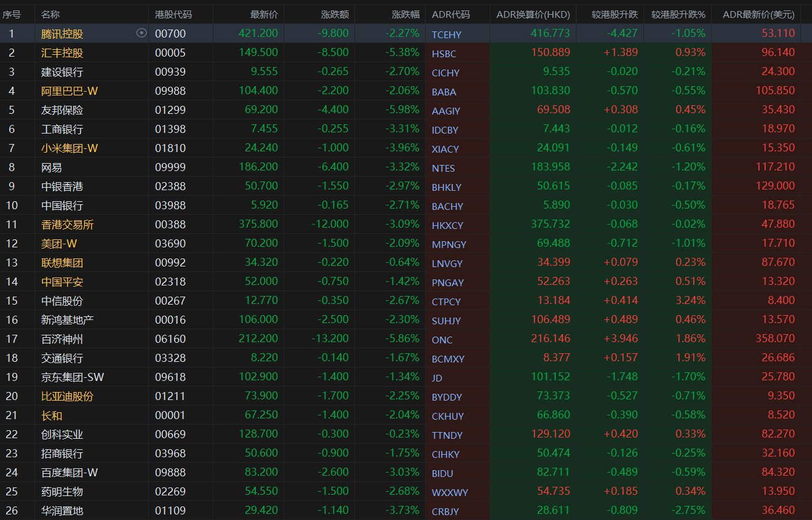Screen dimensions: 812x520
Task: Click ADR code JD
Action: 437,378
